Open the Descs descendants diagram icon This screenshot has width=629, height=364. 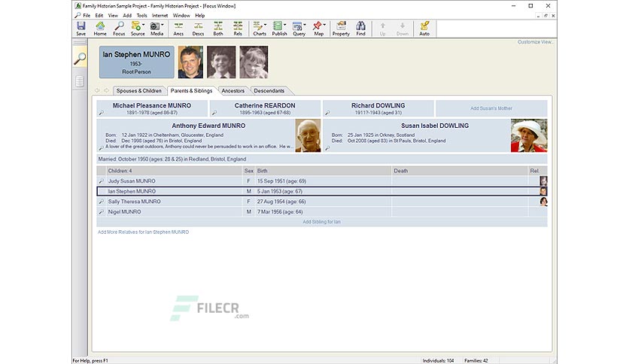tap(198, 29)
